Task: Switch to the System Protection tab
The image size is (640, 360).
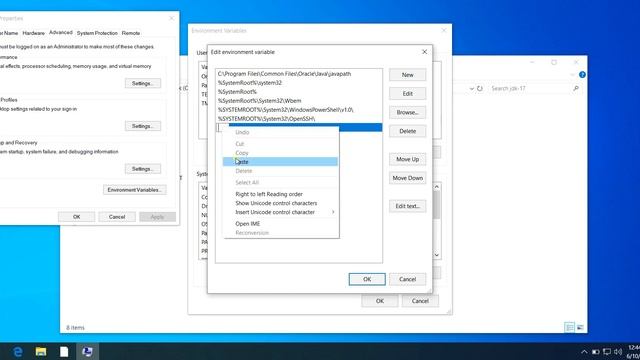Action: pyautogui.click(x=97, y=33)
